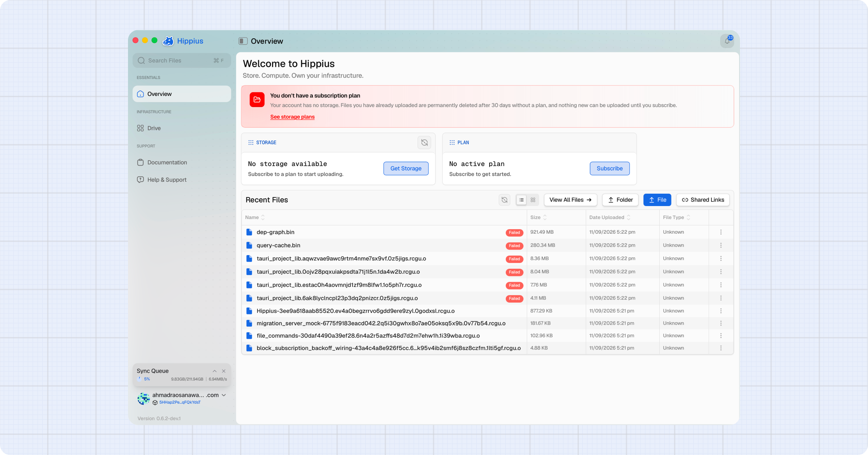Open row actions for query-cache.bin
This screenshot has width=868, height=455.
tap(721, 245)
